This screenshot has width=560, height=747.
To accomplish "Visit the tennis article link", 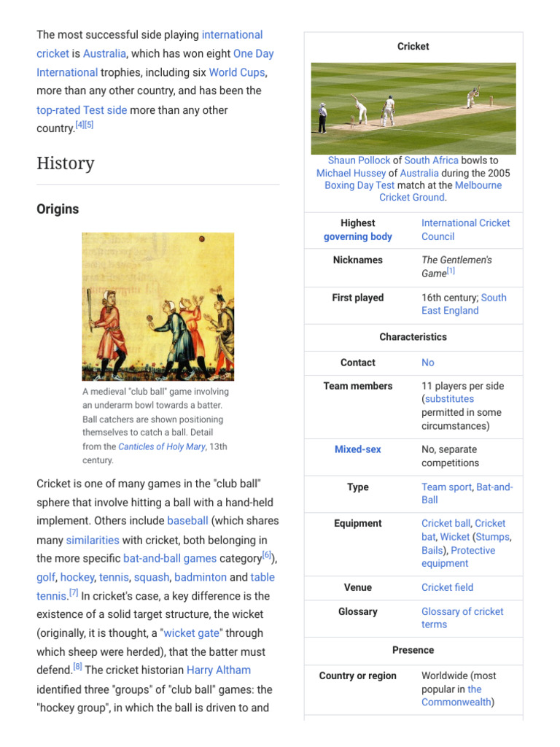I will click(x=114, y=578).
